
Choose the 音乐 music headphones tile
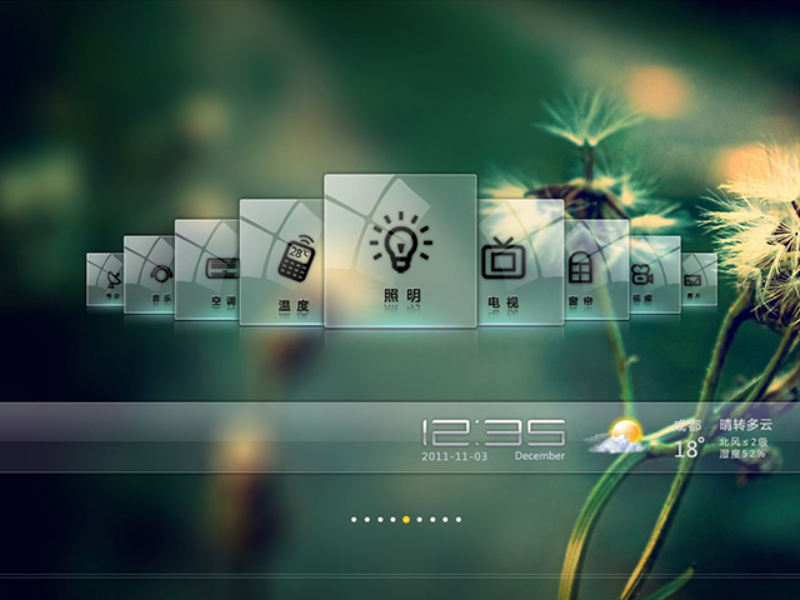[x=150, y=275]
